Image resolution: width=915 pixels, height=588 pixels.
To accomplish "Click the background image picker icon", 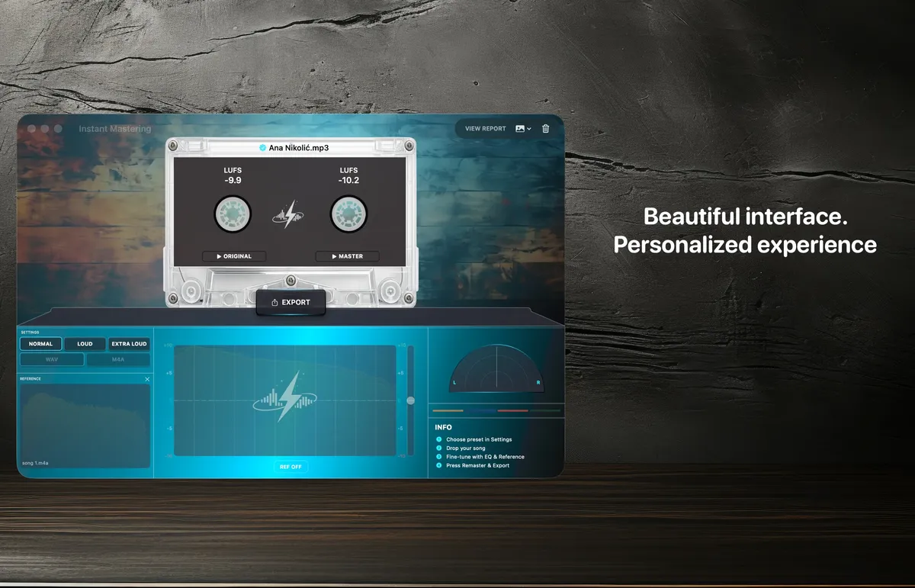I will 521,128.
